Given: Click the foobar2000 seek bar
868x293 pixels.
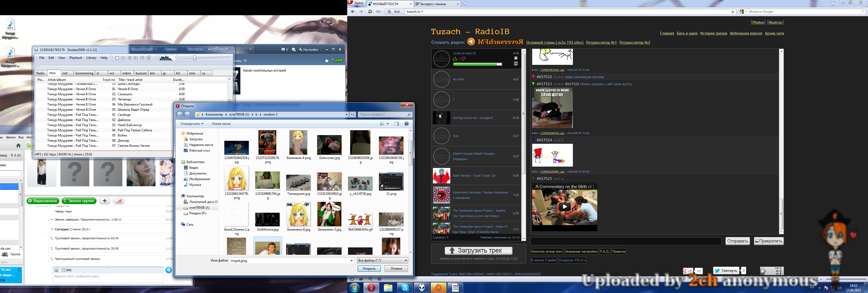Looking at the screenshot, I should [135, 65].
